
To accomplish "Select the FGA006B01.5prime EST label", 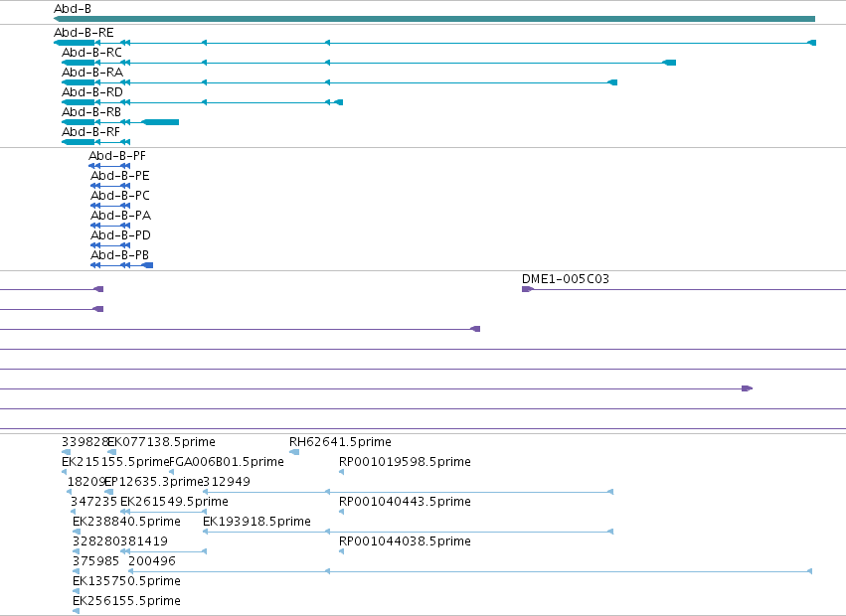I will tap(227, 462).
